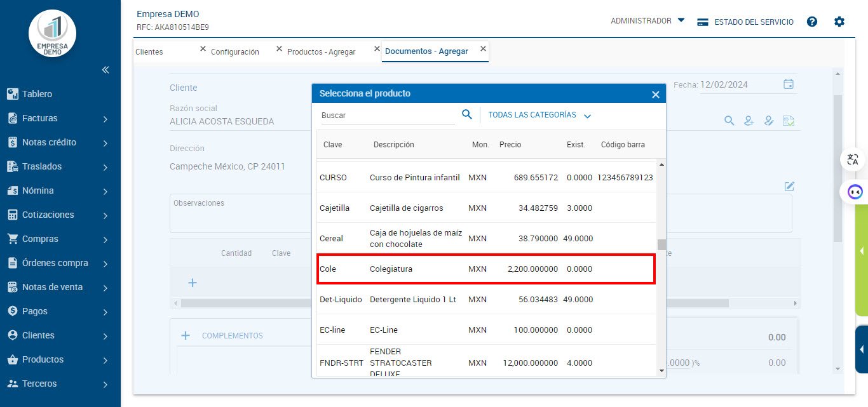Expand the Nómina submenu arrow

(x=105, y=191)
